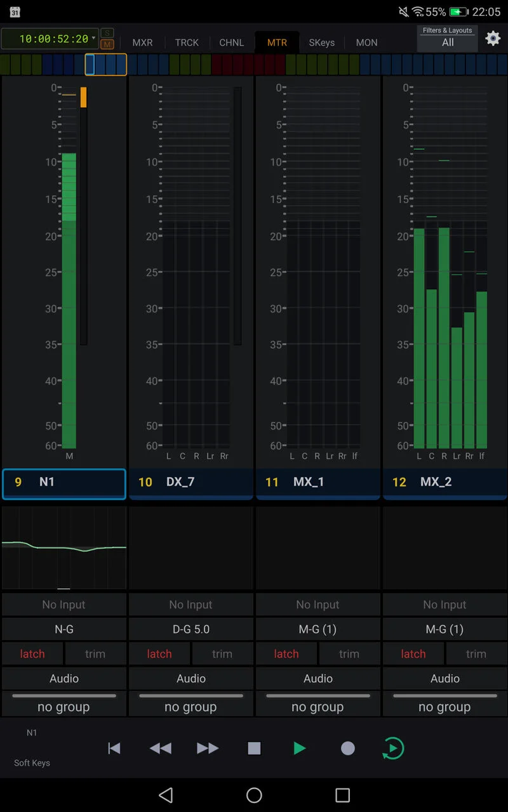Activate the fast-forward icon

[207, 749]
